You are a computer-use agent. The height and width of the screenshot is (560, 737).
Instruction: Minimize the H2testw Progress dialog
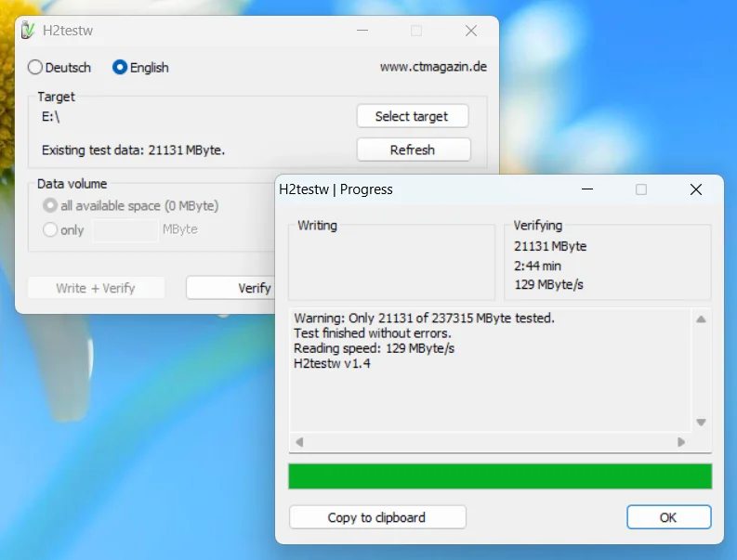tap(587, 189)
